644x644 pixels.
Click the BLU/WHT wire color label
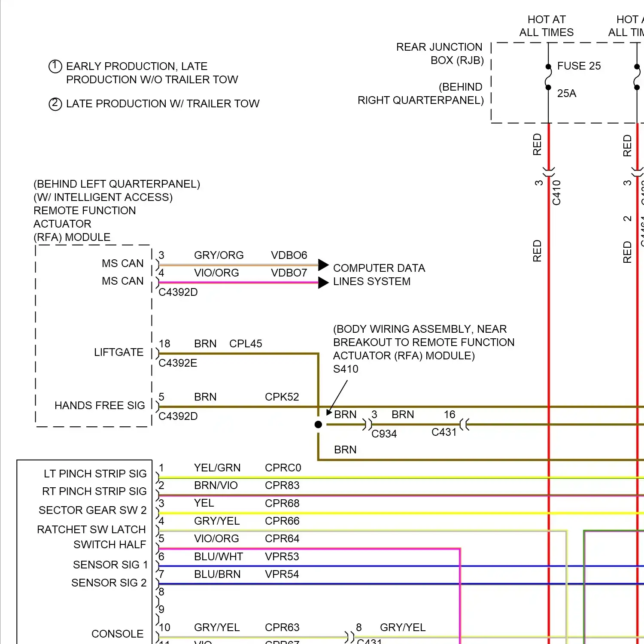pyautogui.click(x=219, y=556)
